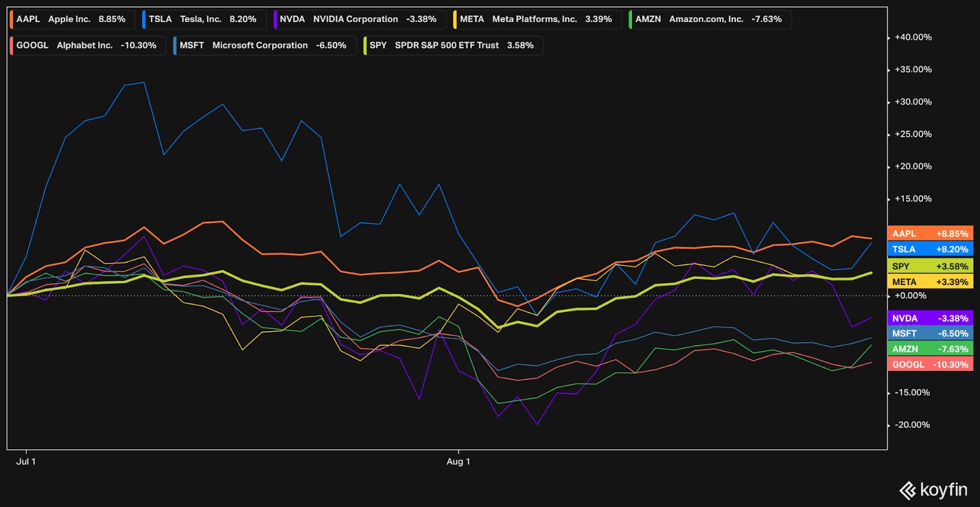Click the +20.00% axis label
980x507 pixels.
[x=913, y=166]
